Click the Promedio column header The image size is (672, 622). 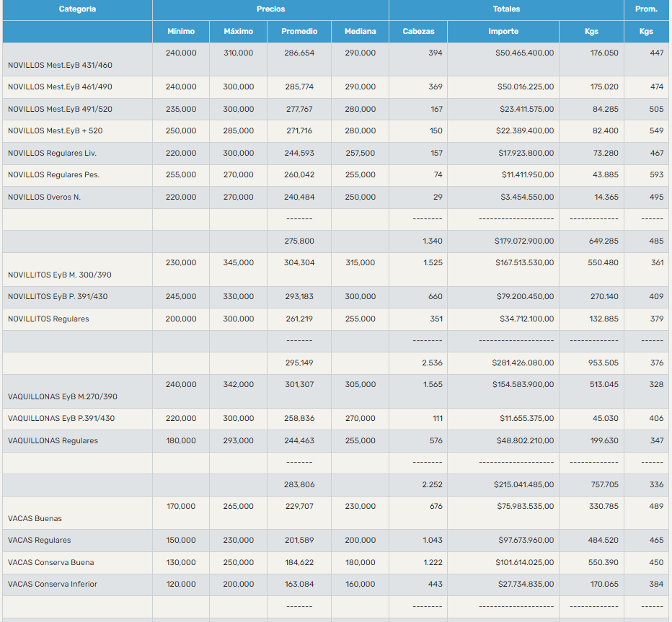[299, 32]
